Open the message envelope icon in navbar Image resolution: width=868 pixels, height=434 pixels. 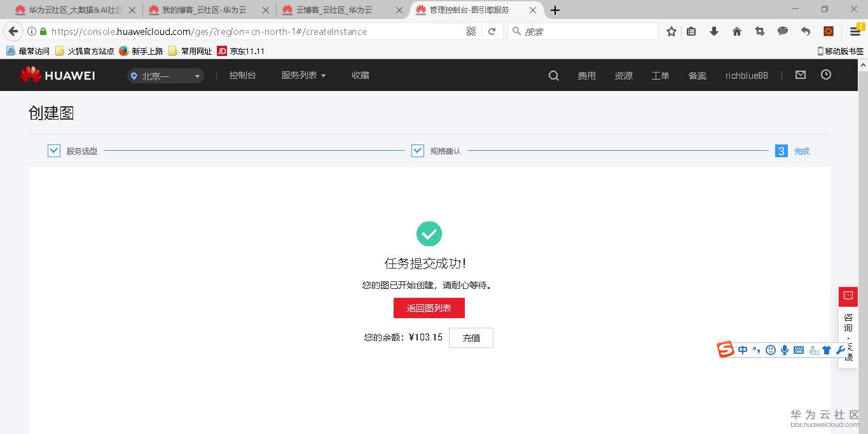click(800, 74)
